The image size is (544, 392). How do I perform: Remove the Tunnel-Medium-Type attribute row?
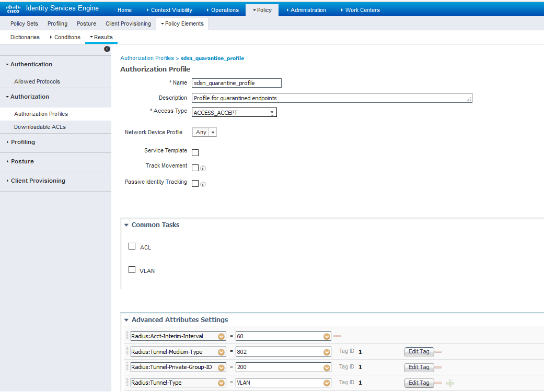[438, 352]
